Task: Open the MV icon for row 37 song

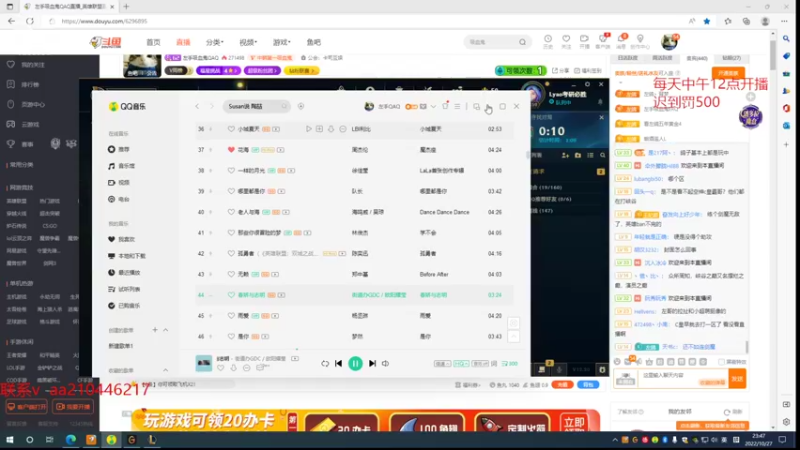Action: point(281,150)
